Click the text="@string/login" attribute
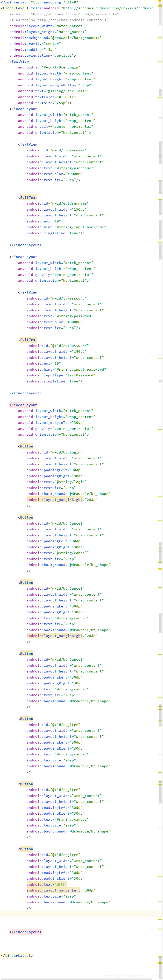Screen dimensions: 163x980 (x=56, y=482)
